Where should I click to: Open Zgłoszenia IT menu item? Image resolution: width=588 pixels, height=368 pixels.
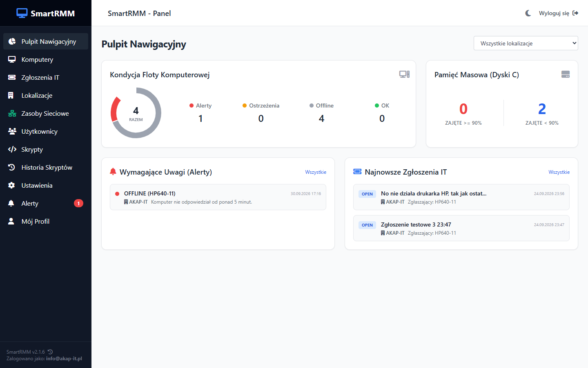pyautogui.click(x=46, y=77)
